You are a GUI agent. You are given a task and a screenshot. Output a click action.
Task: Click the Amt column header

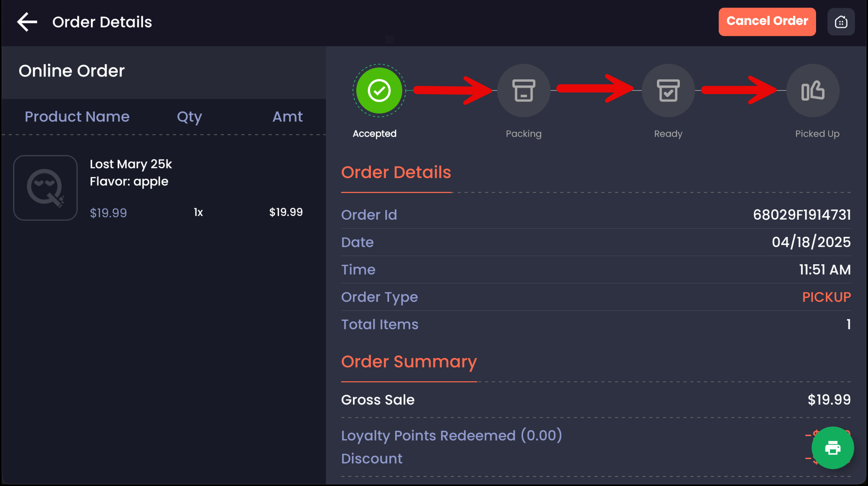(x=288, y=117)
